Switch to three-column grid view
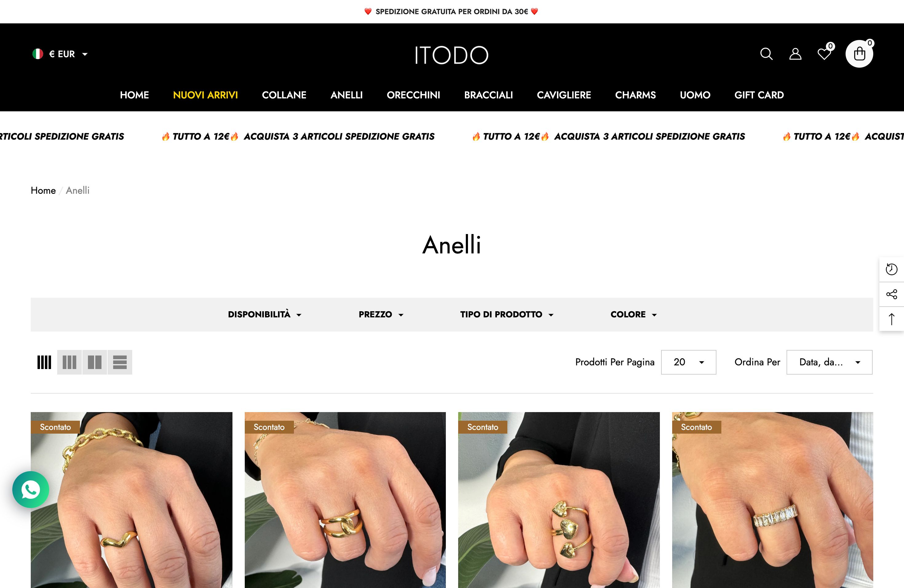The width and height of the screenshot is (904, 588). tap(69, 362)
